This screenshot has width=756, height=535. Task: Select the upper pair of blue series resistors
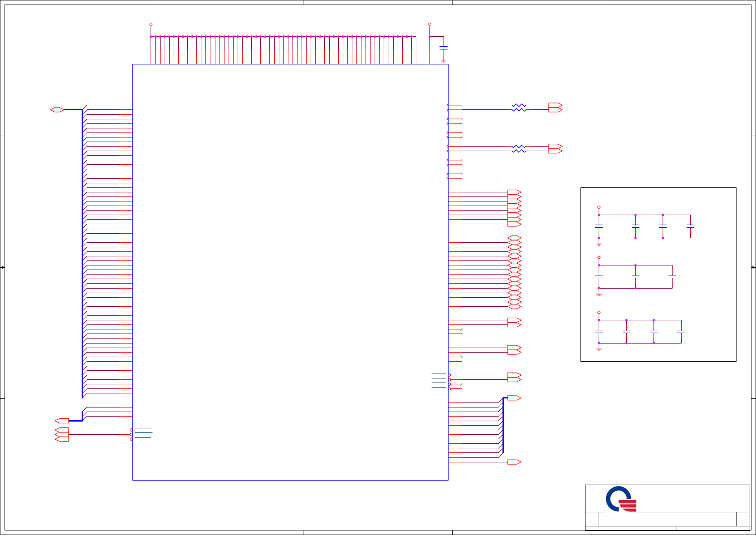coord(519,108)
